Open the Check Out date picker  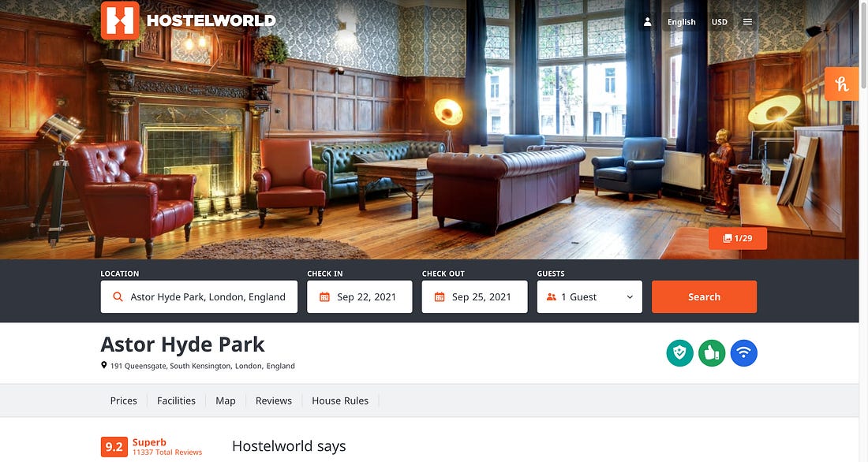point(474,296)
